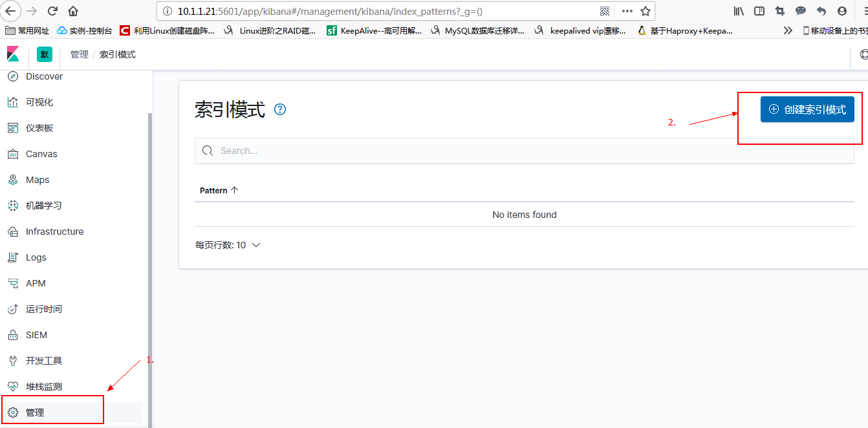Click the 'No items found' text
This screenshot has height=428, width=868.
[x=525, y=215]
